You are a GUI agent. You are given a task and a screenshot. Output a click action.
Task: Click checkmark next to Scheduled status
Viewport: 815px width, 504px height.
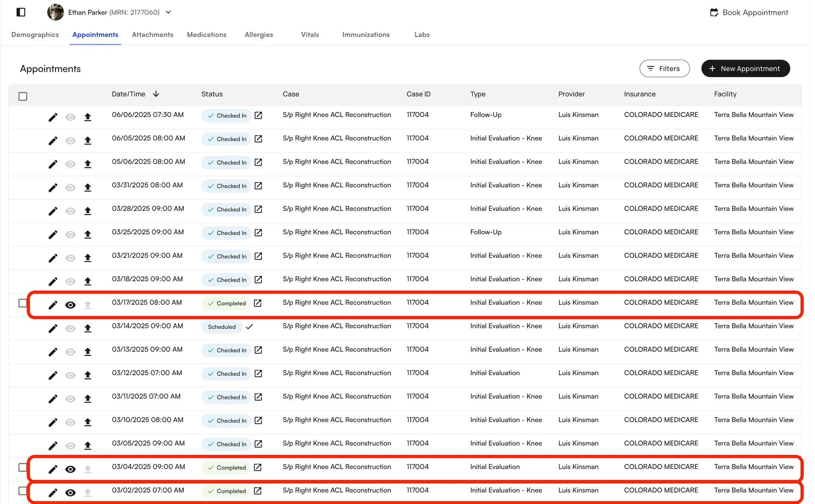coord(250,327)
